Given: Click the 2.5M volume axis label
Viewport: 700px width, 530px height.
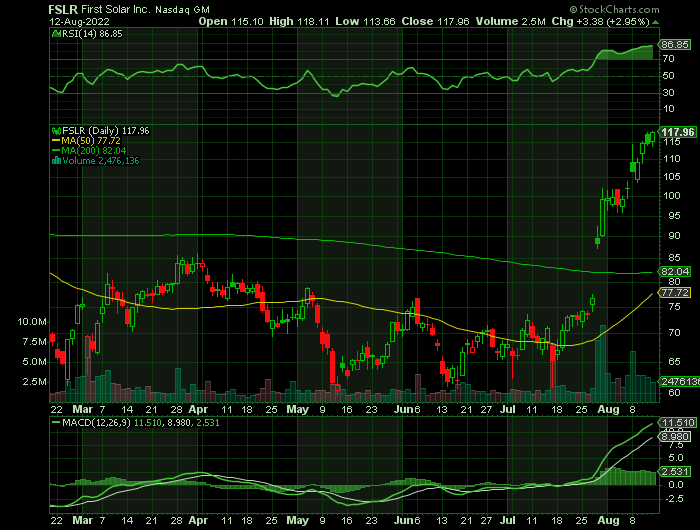Looking at the screenshot, I should [x=34, y=382].
